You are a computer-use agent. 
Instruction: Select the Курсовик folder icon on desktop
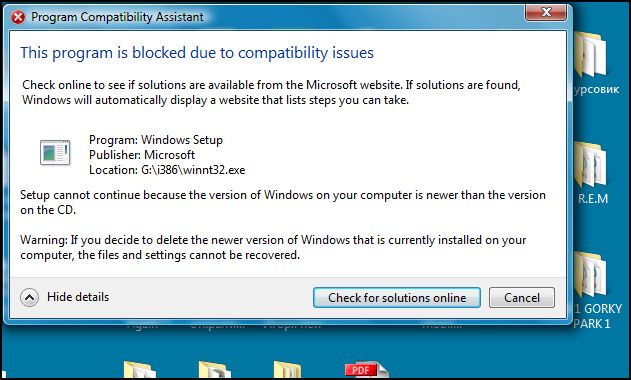[x=590, y=54]
